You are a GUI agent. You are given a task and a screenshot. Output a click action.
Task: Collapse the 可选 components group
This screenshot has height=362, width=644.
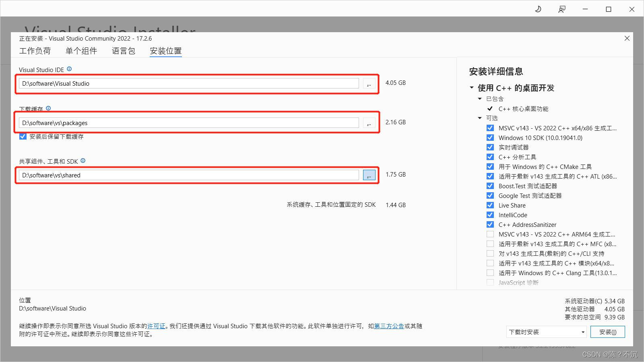(x=480, y=118)
